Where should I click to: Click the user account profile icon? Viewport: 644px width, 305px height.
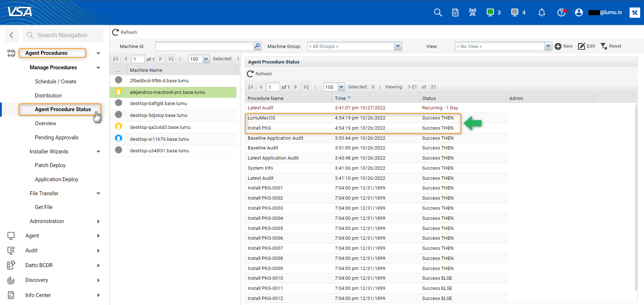pos(579,13)
